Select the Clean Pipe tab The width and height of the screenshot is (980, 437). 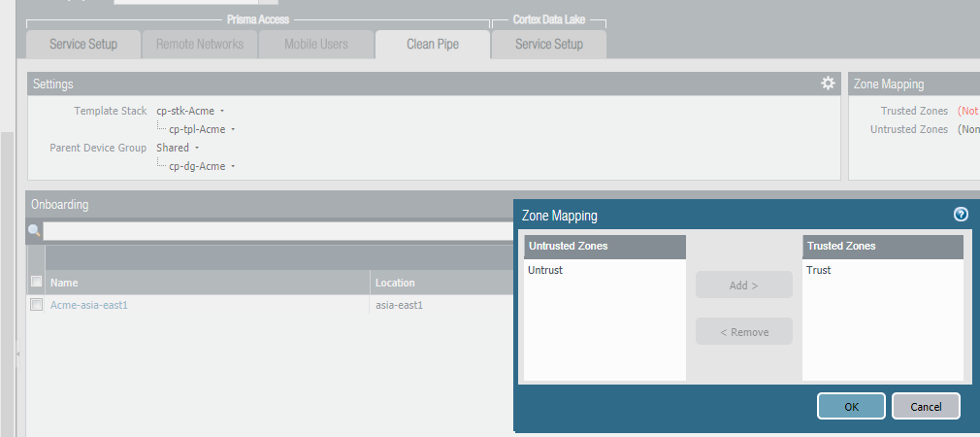pyautogui.click(x=433, y=45)
